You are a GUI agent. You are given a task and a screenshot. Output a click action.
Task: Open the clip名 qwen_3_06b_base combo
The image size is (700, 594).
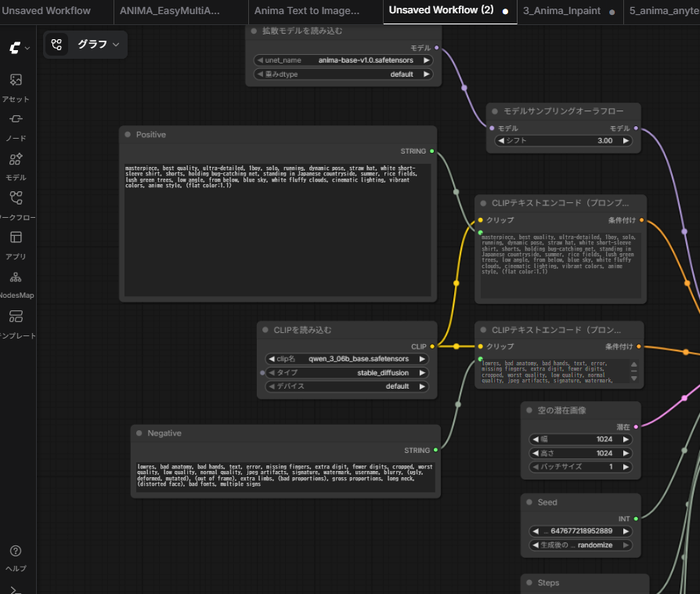(x=347, y=359)
